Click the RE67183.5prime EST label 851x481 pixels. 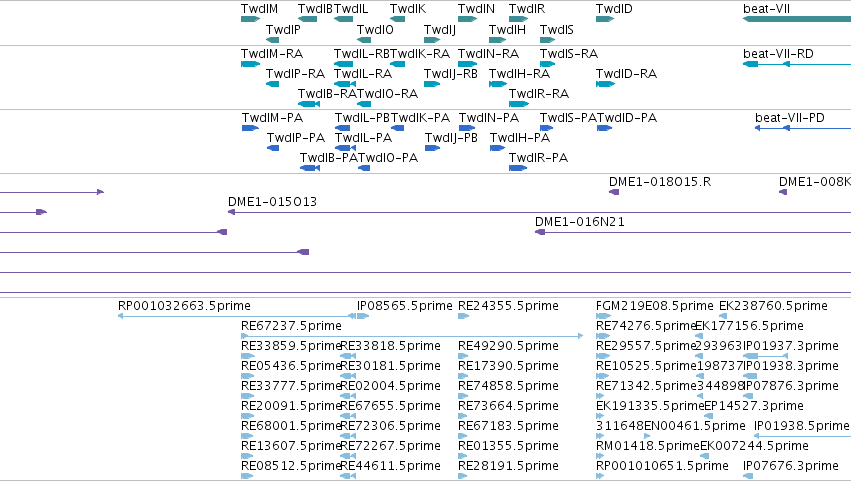click(x=508, y=427)
